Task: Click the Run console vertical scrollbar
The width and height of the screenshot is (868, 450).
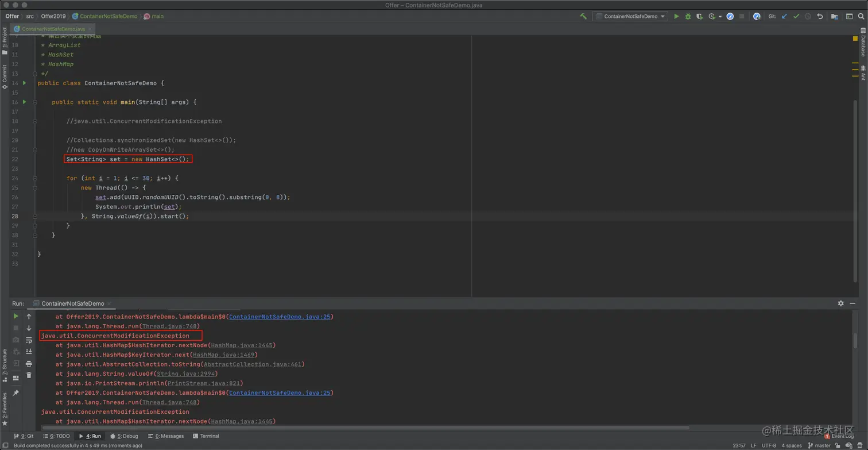Action: click(855, 340)
